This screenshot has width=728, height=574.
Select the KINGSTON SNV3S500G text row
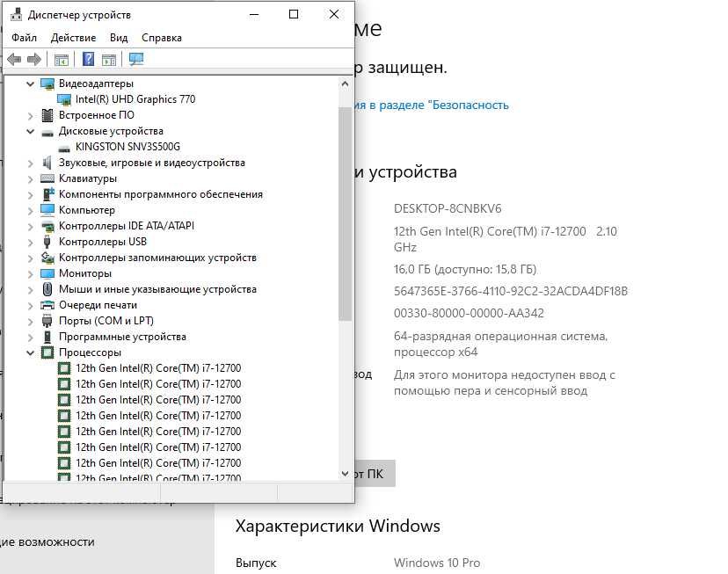tap(127, 147)
